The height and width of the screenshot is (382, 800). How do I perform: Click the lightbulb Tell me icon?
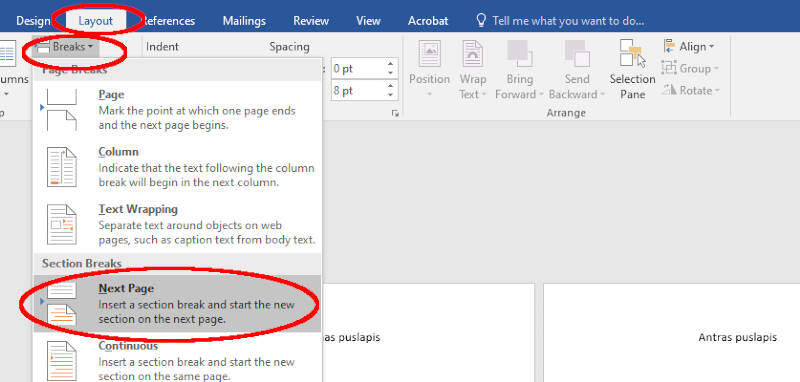coord(481,20)
